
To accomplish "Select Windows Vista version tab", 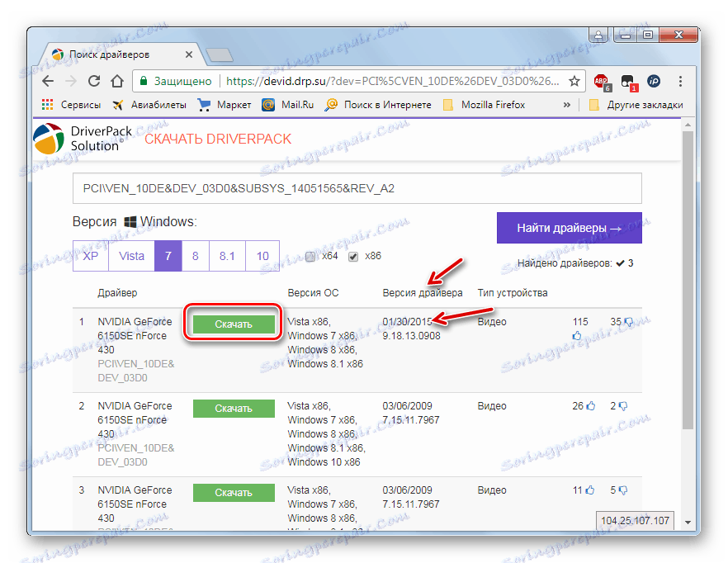I will (131, 256).
